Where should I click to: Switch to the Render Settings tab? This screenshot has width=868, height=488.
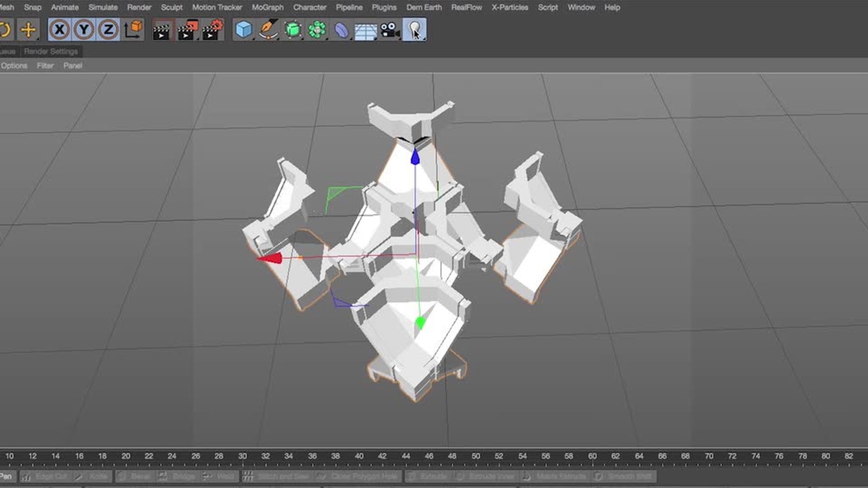point(51,52)
